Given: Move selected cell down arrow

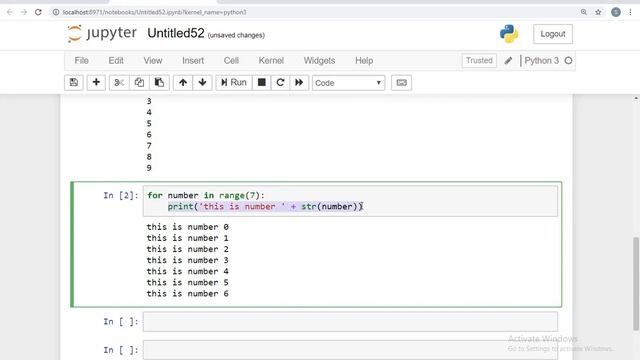Looking at the screenshot, I should point(202,82).
